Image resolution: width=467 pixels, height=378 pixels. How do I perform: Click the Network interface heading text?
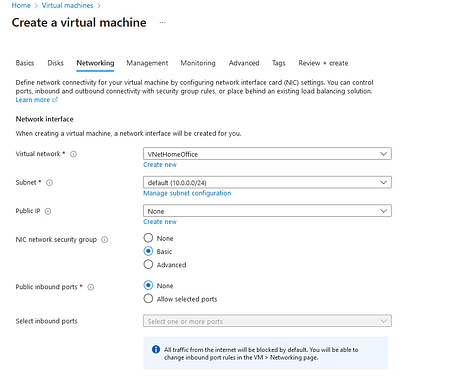click(x=45, y=119)
